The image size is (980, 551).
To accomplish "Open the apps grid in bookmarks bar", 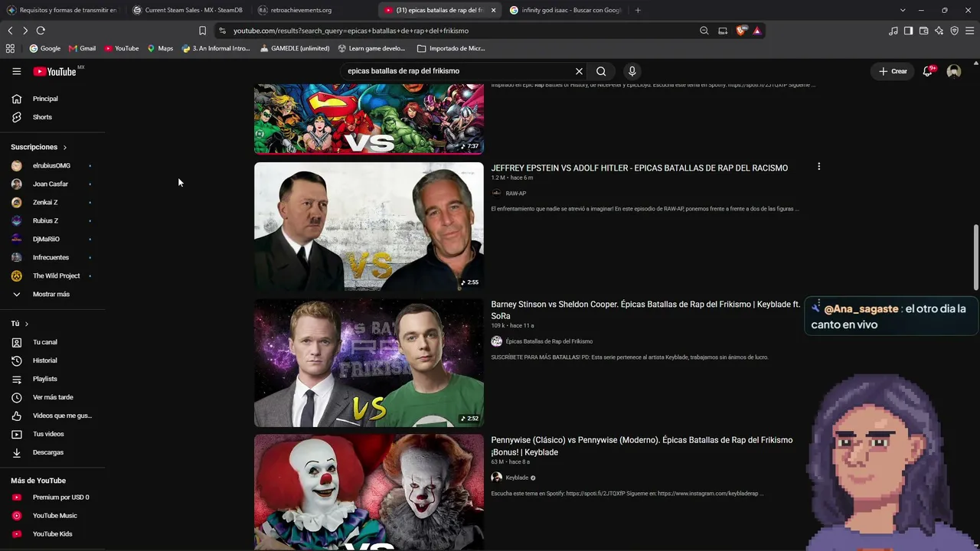I will tap(10, 48).
